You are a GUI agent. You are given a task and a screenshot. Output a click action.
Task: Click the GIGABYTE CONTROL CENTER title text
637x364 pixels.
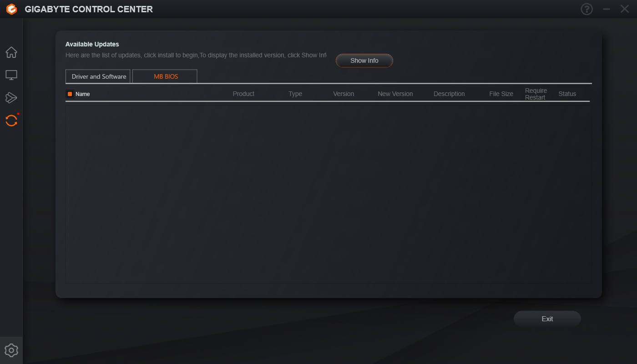[89, 9]
